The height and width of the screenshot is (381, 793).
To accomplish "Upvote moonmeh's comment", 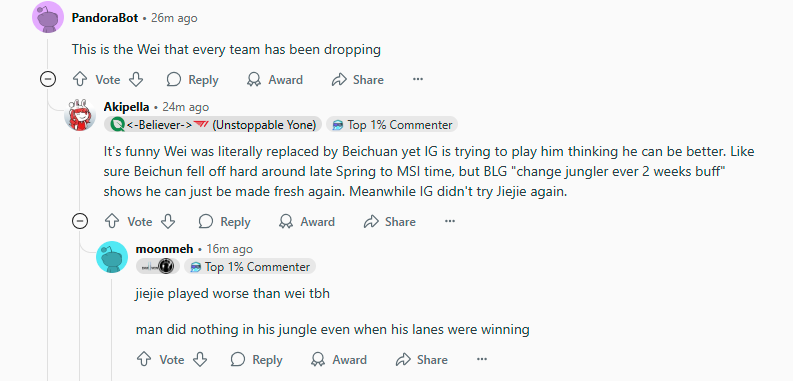I will 144,360.
